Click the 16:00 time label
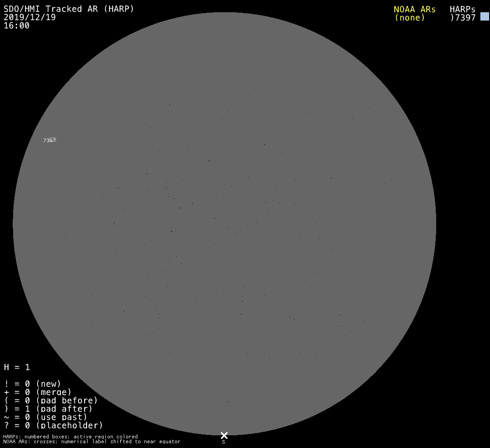Screen dimensions: 490x448 tap(17, 25)
